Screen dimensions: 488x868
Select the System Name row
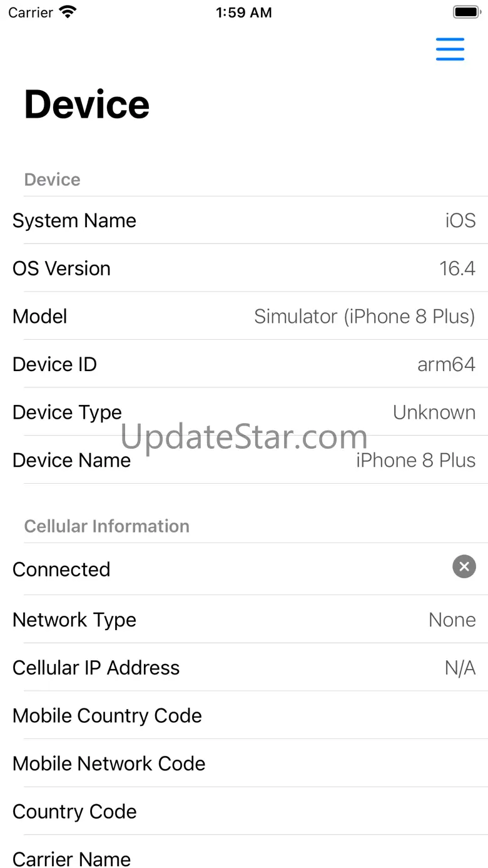coord(244,220)
